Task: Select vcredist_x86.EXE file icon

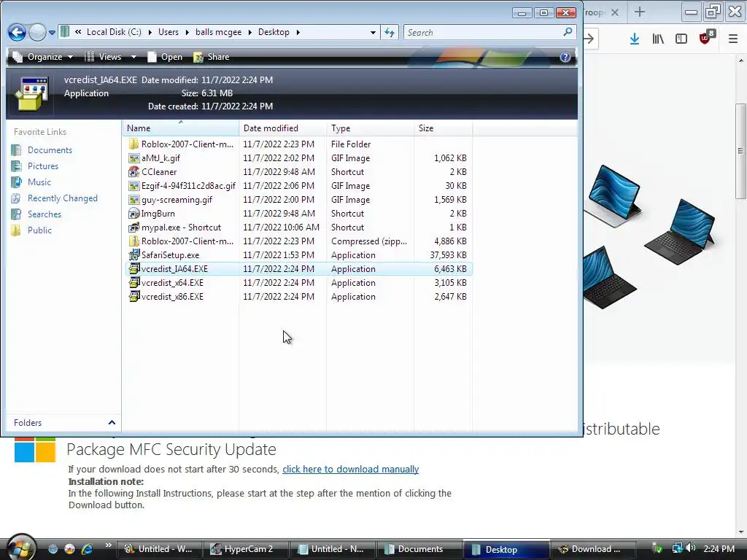Action: (x=134, y=296)
